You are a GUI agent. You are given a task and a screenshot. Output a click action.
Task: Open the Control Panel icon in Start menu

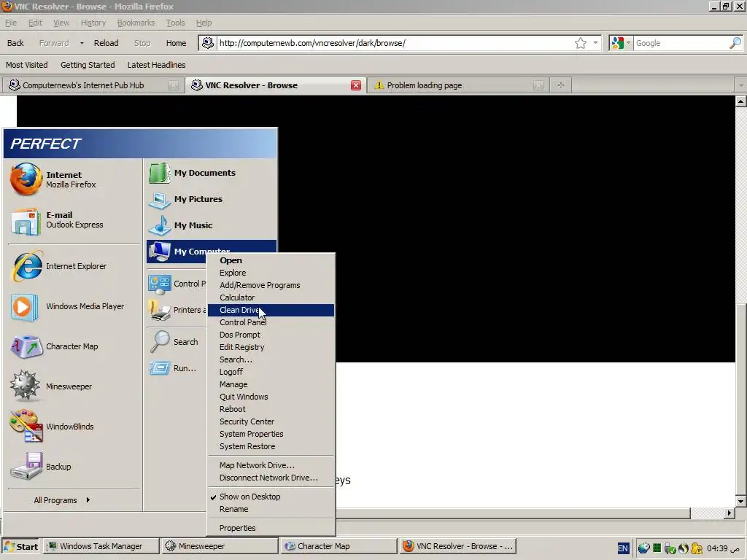(160, 284)
